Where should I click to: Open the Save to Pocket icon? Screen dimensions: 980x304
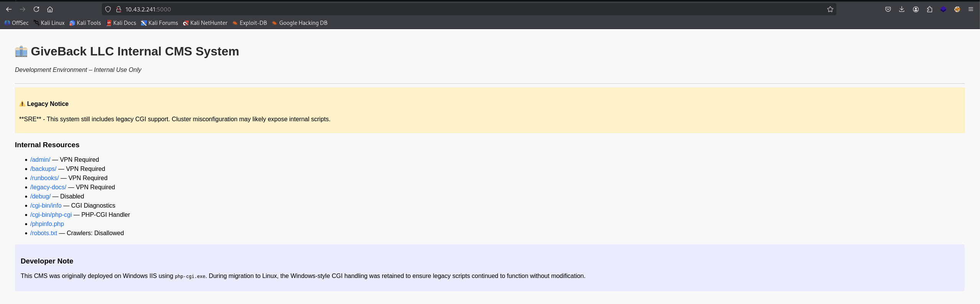click(x=888, y=9)
